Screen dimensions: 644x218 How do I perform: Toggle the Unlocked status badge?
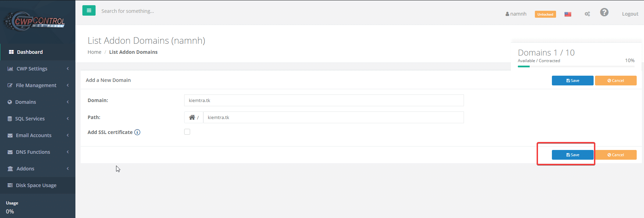[545, 14]
